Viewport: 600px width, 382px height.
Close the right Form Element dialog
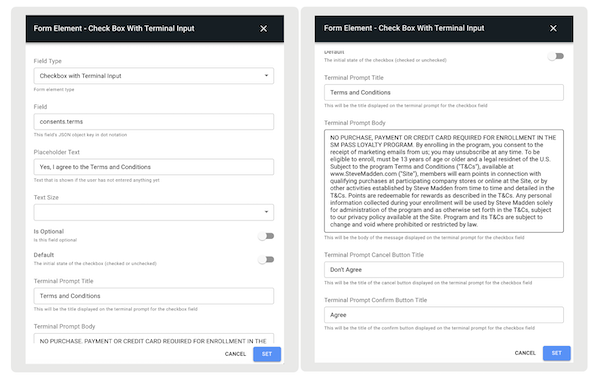(553, 28)
